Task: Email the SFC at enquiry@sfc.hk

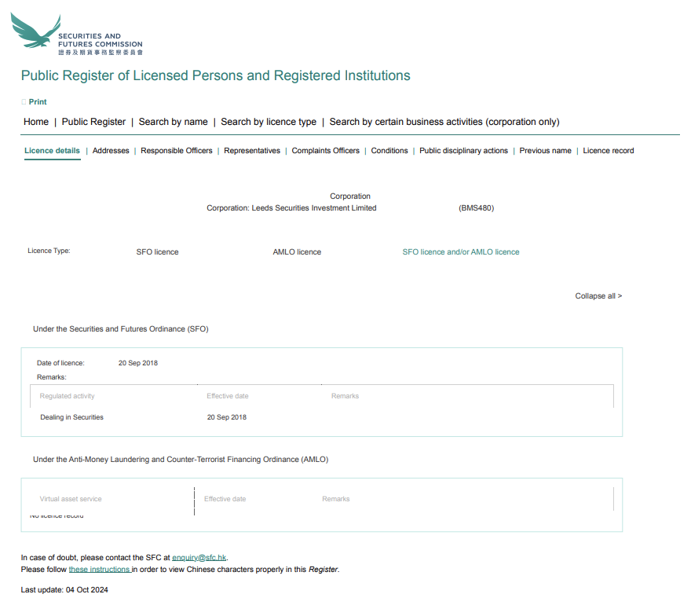Action: 199,558
